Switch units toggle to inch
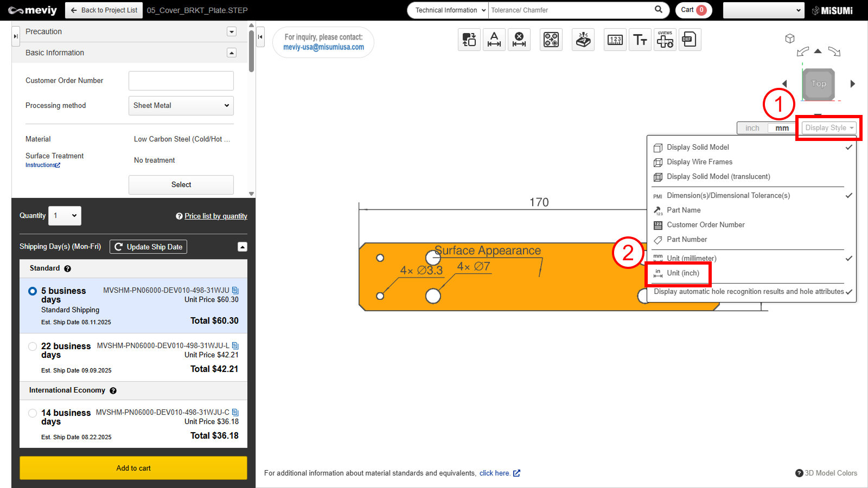This screenshot has width=868, height=488. 752,128
